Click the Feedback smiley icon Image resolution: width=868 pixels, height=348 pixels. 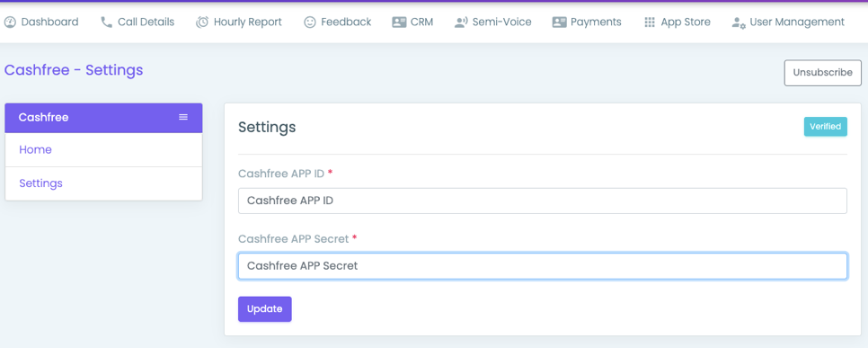click(310, 22)
